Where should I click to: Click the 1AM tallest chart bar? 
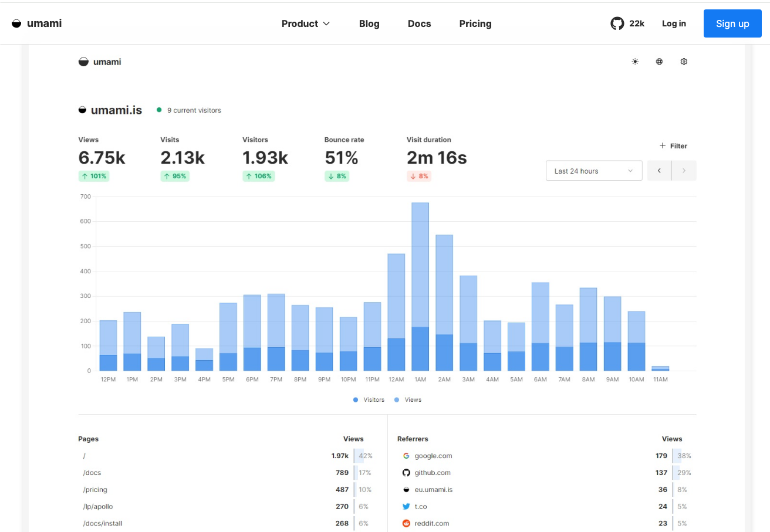(x=420, y=287)
